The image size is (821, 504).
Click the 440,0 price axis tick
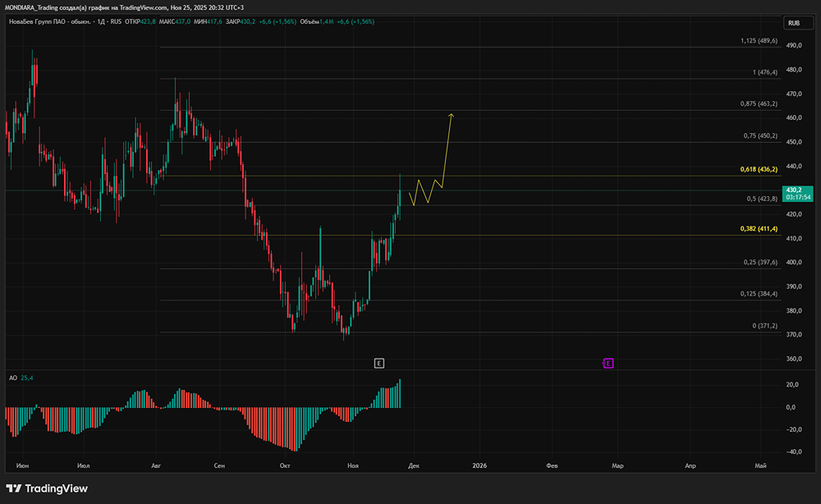[794, 166]
